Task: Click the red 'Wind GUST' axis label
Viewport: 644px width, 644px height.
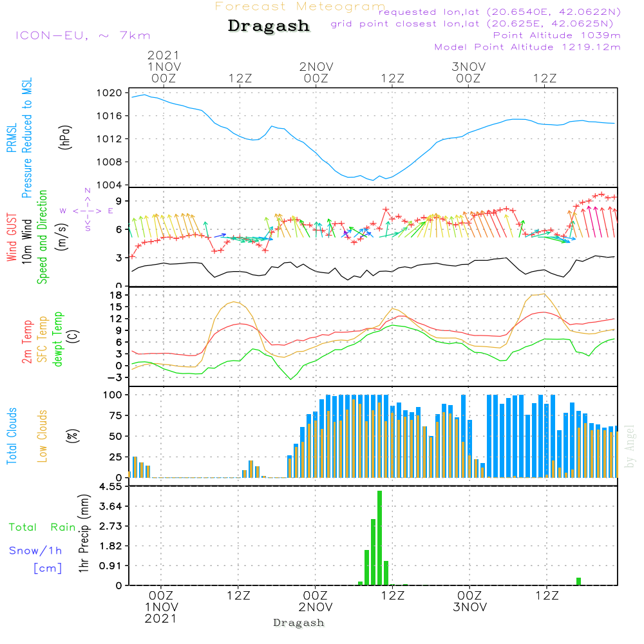Action: coord(12,237)
